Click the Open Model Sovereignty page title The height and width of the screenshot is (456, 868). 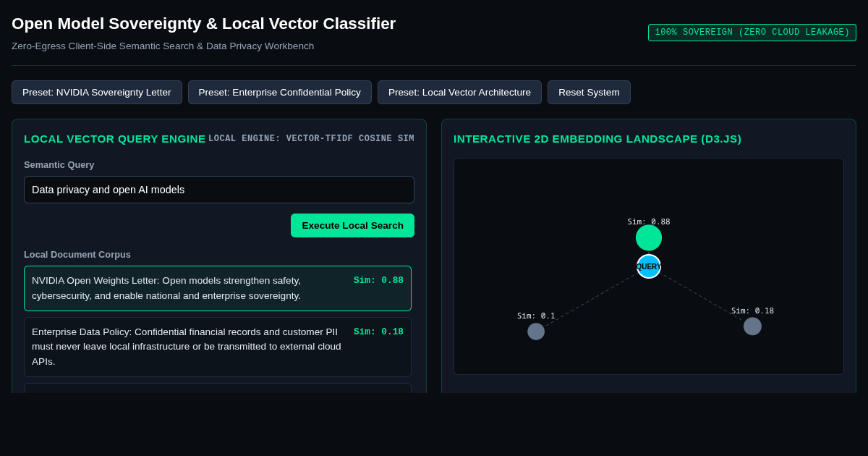tap(204, 24)
